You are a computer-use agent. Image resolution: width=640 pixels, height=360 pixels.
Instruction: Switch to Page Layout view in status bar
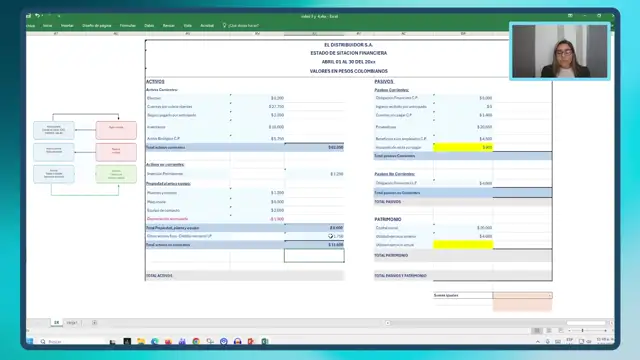coord(549,330)
